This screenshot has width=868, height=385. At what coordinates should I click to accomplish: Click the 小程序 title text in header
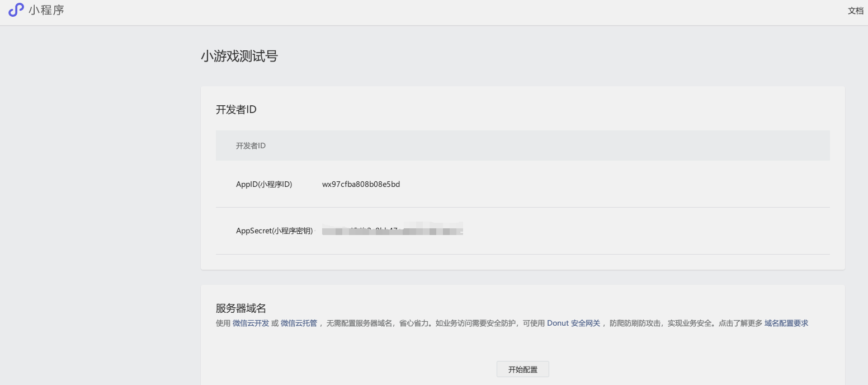point(46,10)
